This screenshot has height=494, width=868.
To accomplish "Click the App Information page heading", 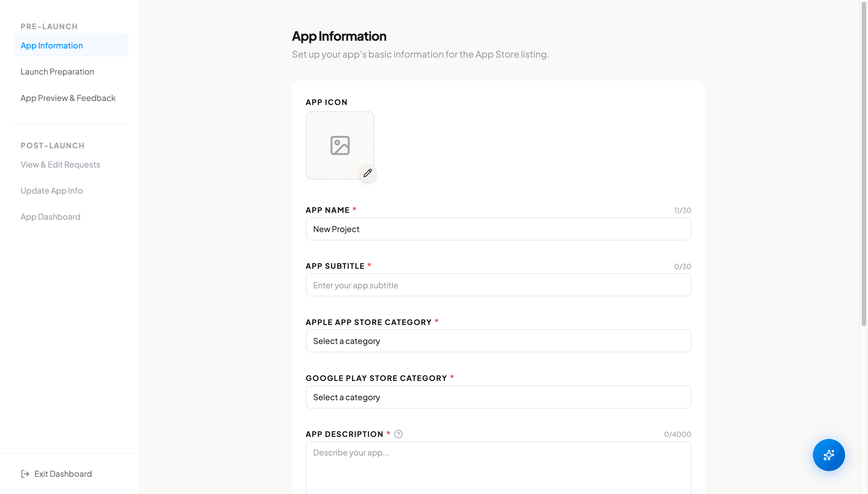I will point(339,36).
